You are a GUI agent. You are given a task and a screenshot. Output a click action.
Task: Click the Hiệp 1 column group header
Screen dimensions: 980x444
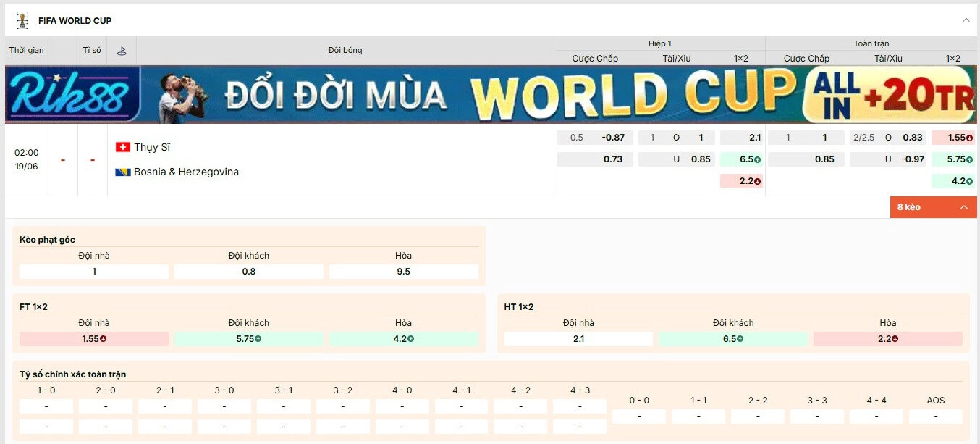659,43
